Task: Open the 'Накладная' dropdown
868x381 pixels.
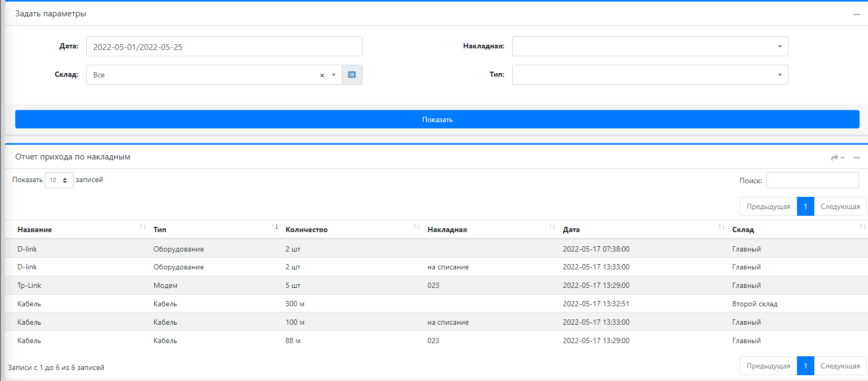Action: pyautogui.click(x=650, y=46)
